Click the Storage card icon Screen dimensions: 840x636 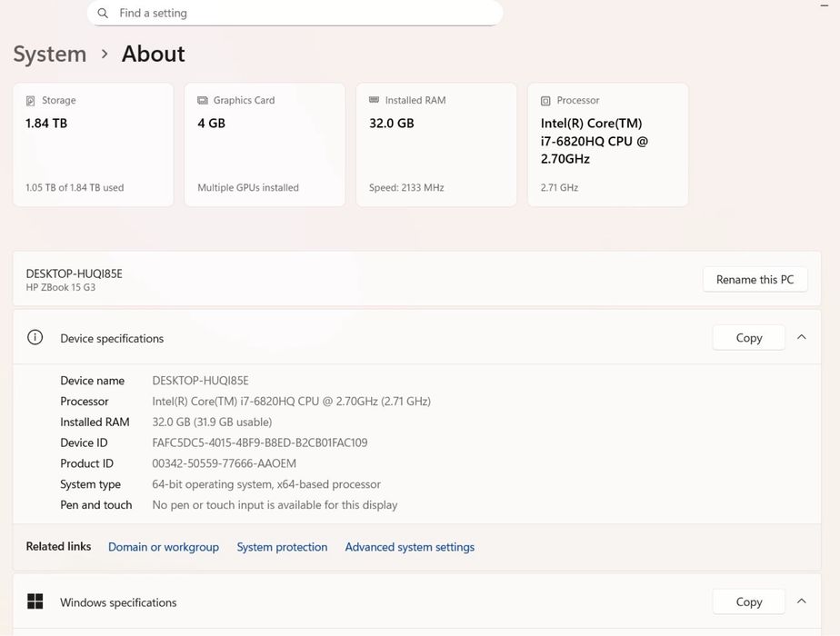pyautogui.click(x=31, y=101)
